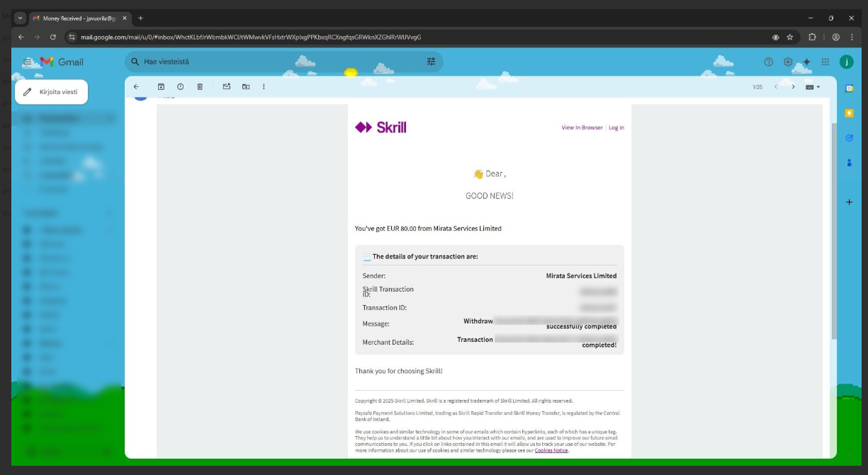The image size is (868, 475).
Task: Click the email vertical scrollbar
Action: click(x=834, y=230)
